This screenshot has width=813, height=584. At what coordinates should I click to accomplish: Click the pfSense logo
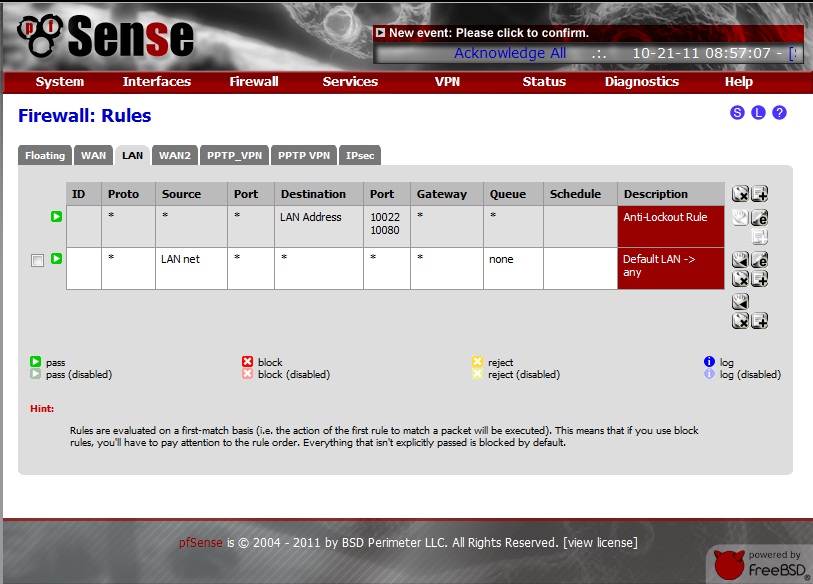[105, 35]
